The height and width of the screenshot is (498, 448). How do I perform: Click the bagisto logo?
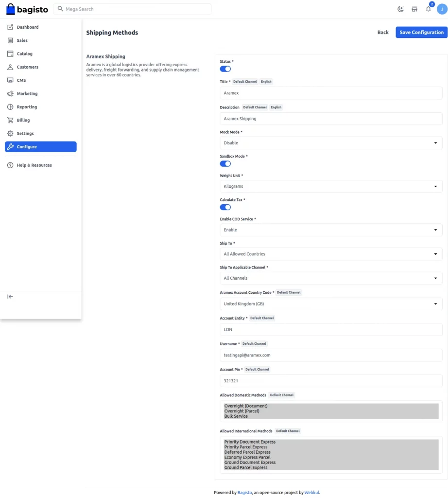[27, 9]
